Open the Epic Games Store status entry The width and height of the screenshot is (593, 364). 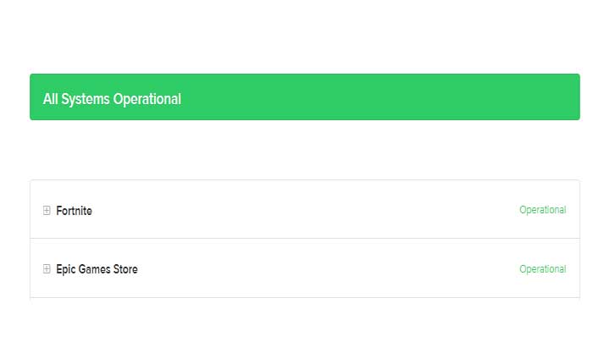[97, 269]
